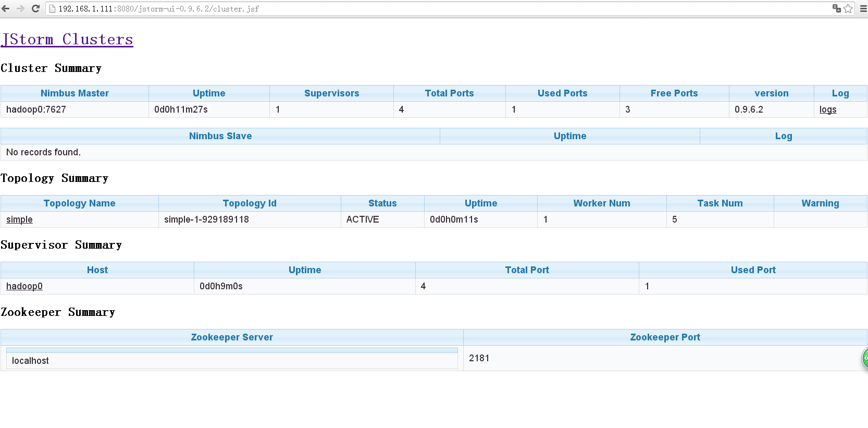Screen dimensions: 868x428
Task: Click the Warning column header
Action: 820,203
